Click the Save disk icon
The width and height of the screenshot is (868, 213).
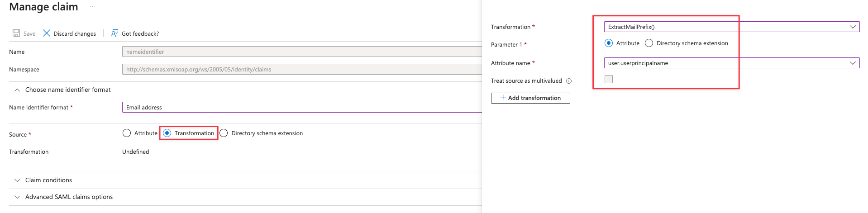click(x=16, y=33)
